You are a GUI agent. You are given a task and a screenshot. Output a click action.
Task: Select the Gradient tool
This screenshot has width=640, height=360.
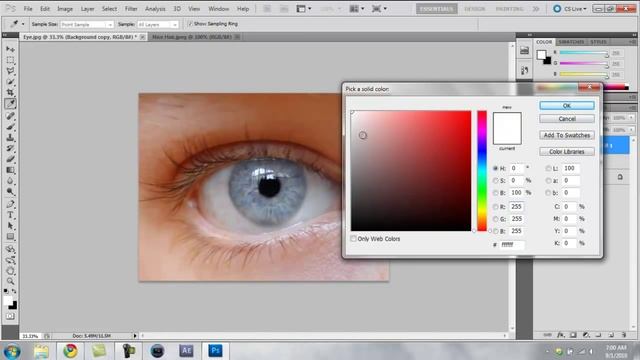10,170
